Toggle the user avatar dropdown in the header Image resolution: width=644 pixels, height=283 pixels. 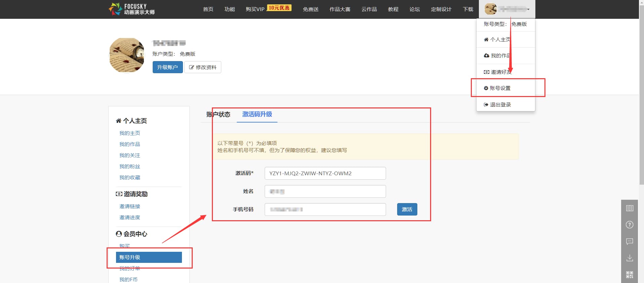(507, 9)
